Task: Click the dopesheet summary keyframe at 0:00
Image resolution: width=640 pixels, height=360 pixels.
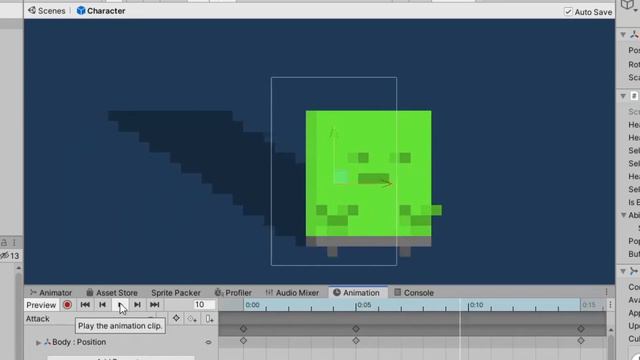Action: point(243,329)
